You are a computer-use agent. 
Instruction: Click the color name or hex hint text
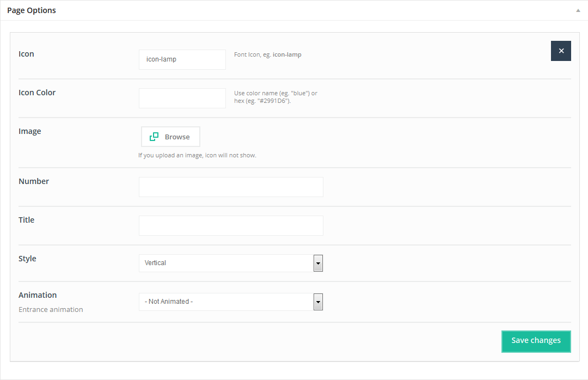click(275, 97)
